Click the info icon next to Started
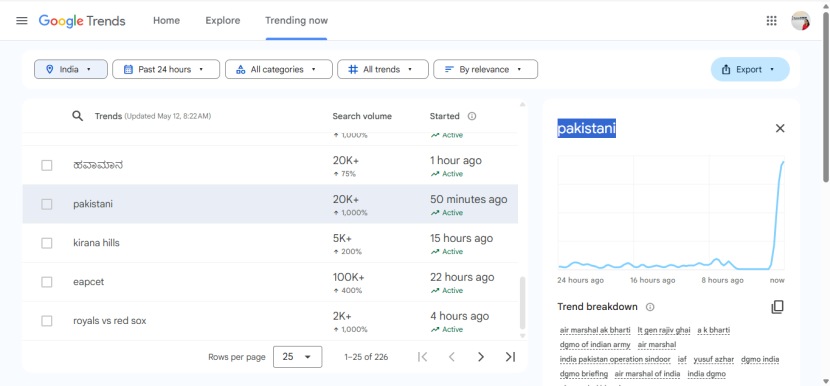 pyautogui.click(x=472, y=116)
